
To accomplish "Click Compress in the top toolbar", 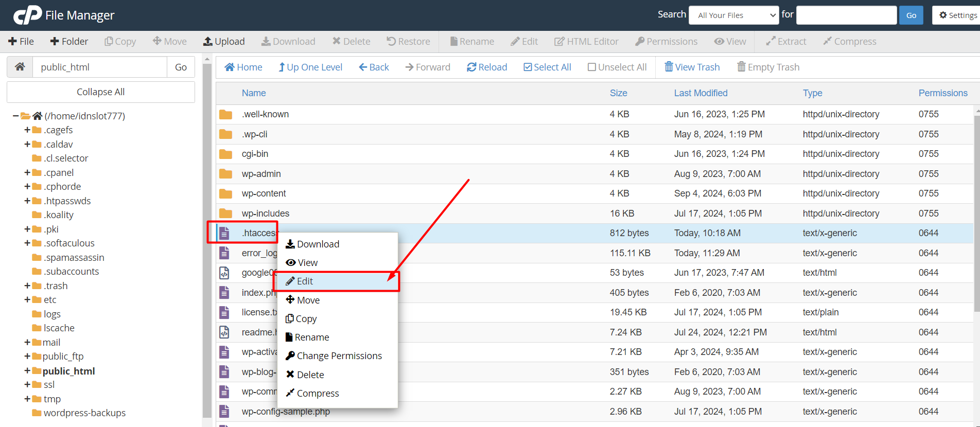I will pyautogui.click(x=849, y=41).
